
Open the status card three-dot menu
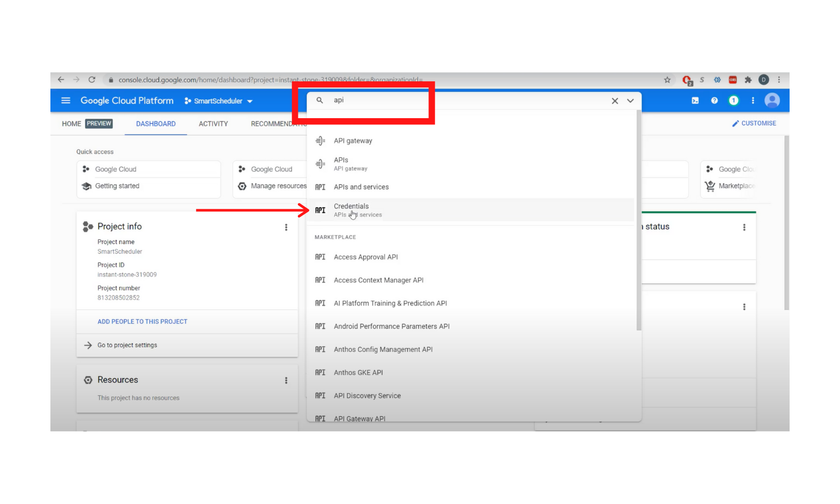coord(744,227)
